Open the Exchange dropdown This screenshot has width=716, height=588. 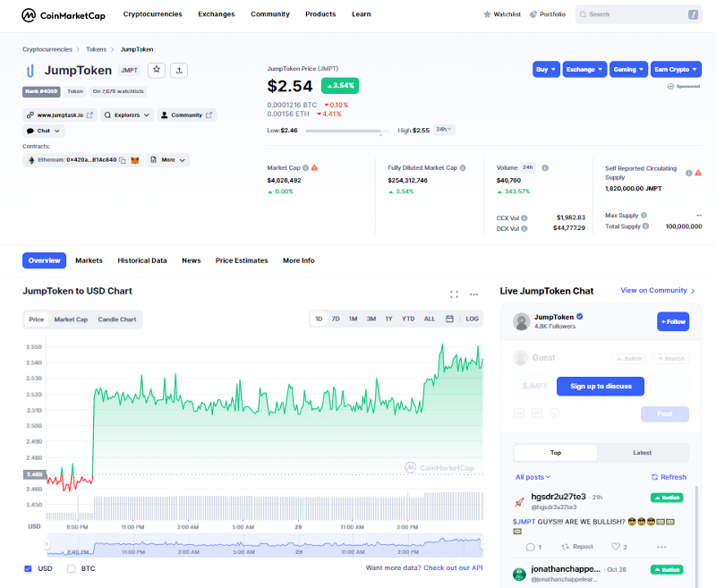[x=584, y=70]
